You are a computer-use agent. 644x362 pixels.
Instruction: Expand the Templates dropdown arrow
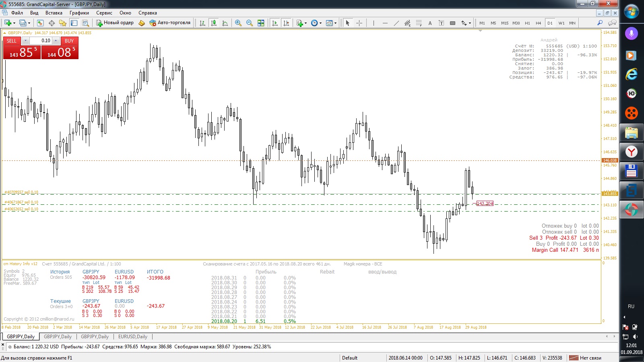click(336, 23)
